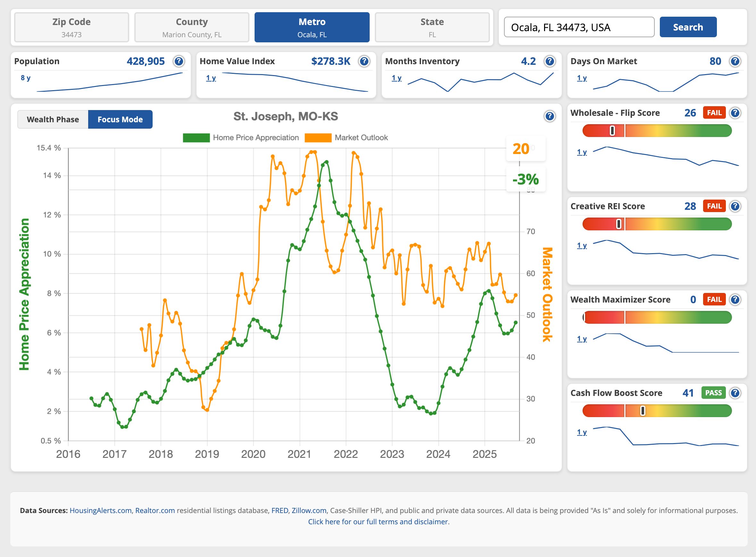Open help for Population metric
756x557 pixels.
click(x=179, y=61)
